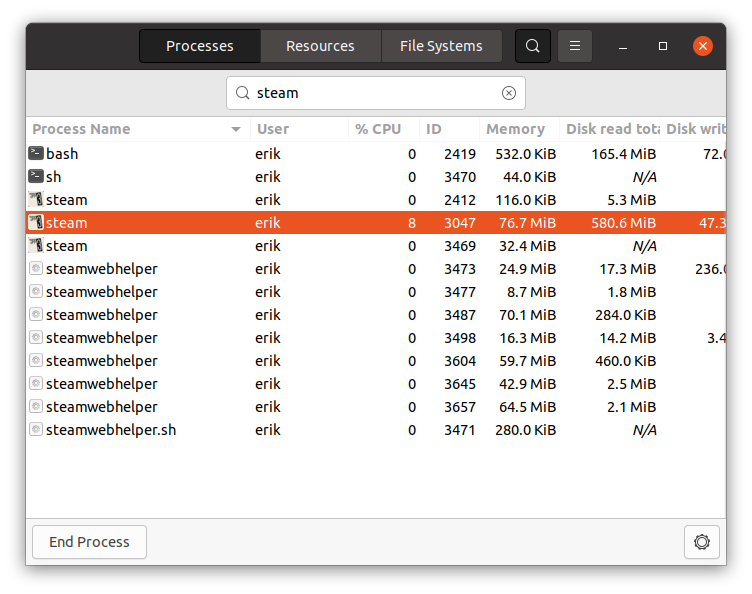Click memory value 76.7 MiB

point(528,223)
